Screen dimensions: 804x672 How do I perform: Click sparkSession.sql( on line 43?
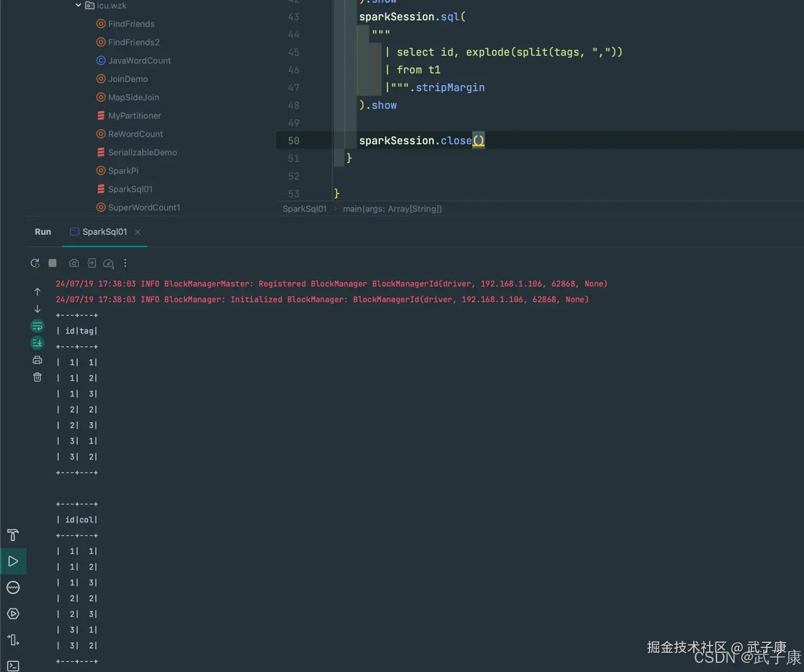tap(412, 17)
